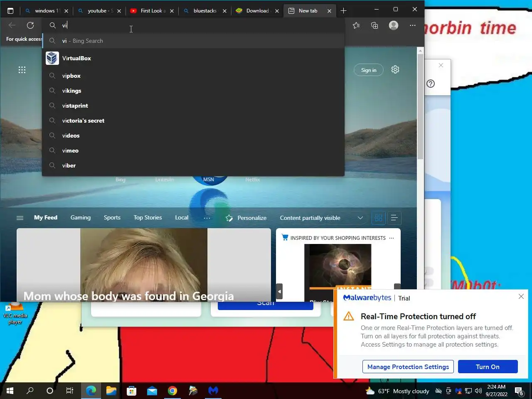Click the Personalize button

(246, 218)
